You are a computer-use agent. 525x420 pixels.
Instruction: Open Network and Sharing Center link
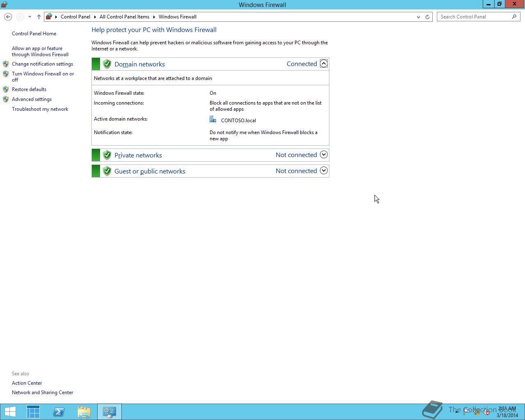click(42, 393)
